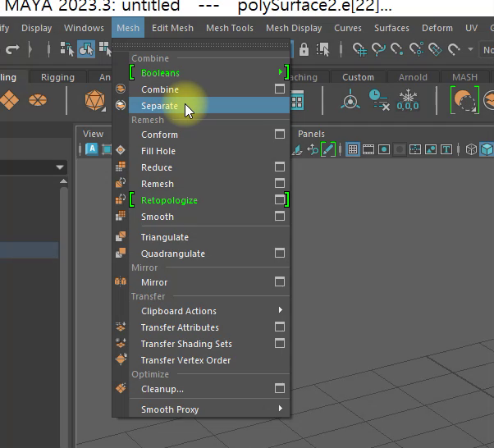Viewport: 494px width, 448px height.
Task: Switch to the MASH shelf tab
Action: [464, 77]
